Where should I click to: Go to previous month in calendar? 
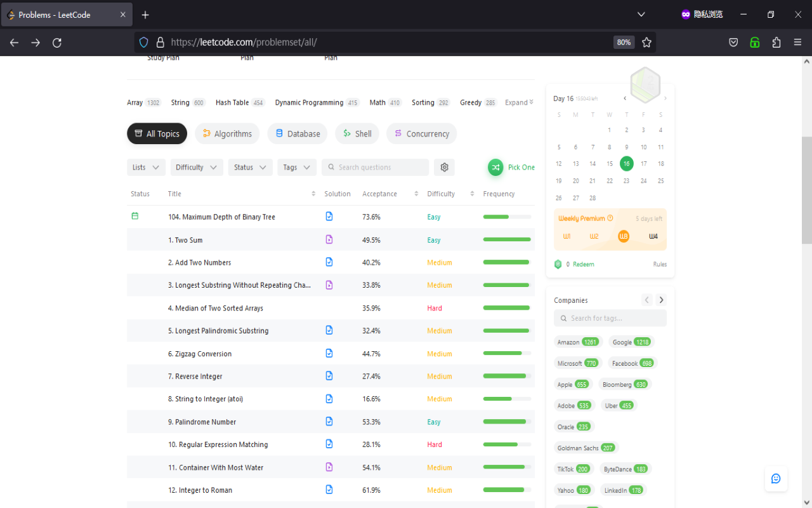pos(625,98)
